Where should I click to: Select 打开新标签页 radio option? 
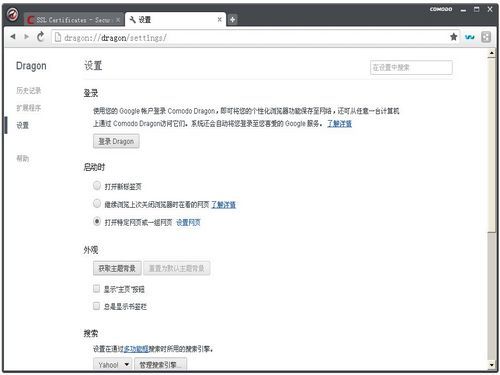(x=97, y=185)
